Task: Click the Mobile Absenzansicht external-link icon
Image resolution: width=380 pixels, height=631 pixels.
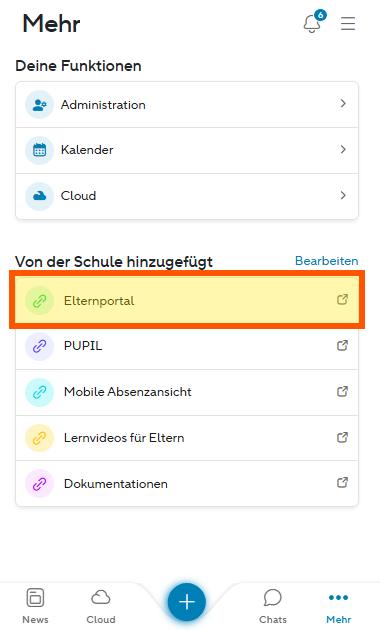Action: tap(342, 391)
